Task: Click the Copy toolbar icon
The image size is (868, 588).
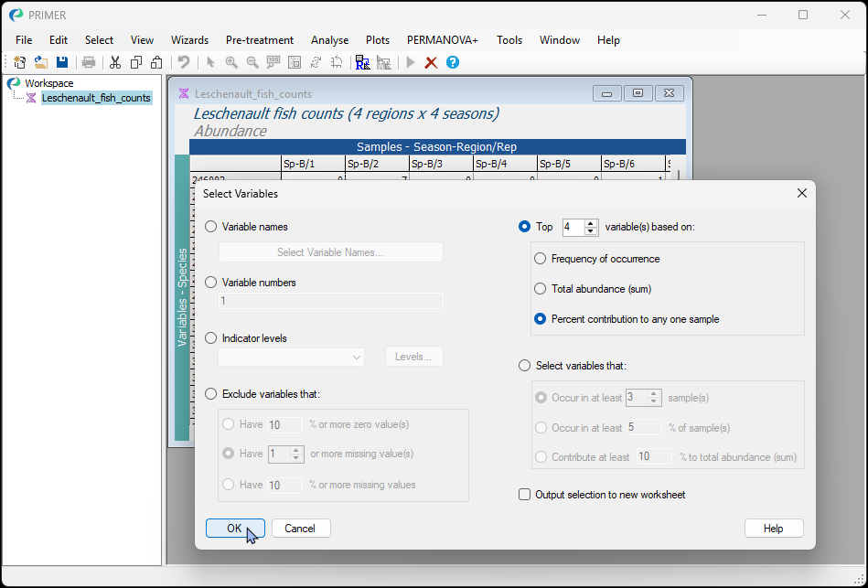Action: tap(136, 62)
